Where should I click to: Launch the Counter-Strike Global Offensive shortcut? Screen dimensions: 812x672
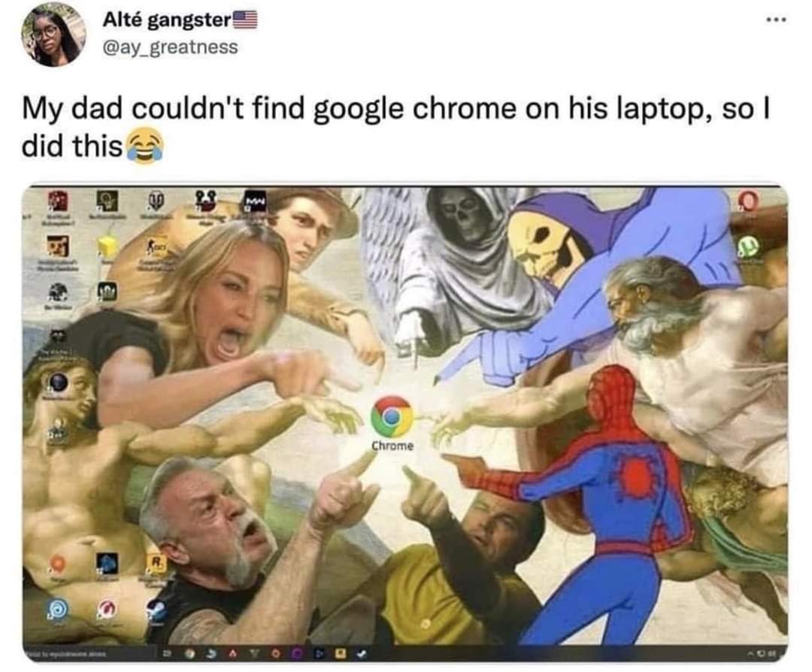click(155, 247)
